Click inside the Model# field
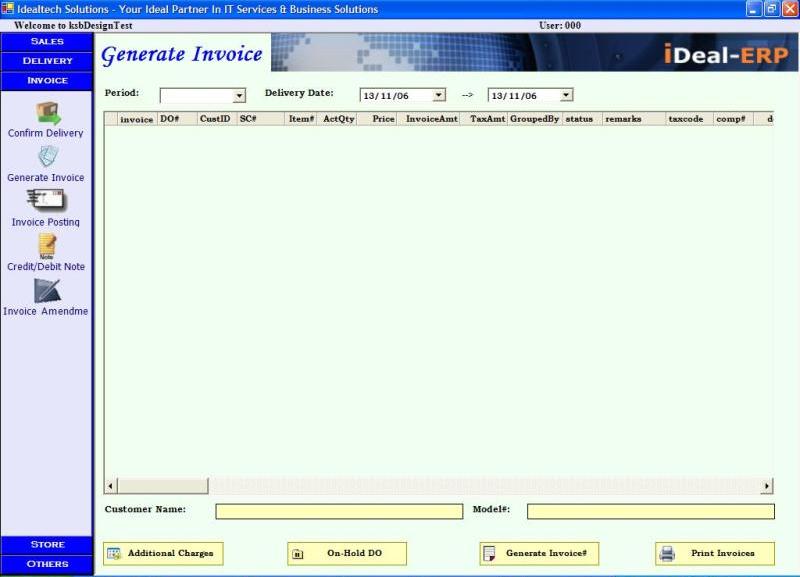The width and height of the screenshot is (800, 577). (x=648, y=510)
